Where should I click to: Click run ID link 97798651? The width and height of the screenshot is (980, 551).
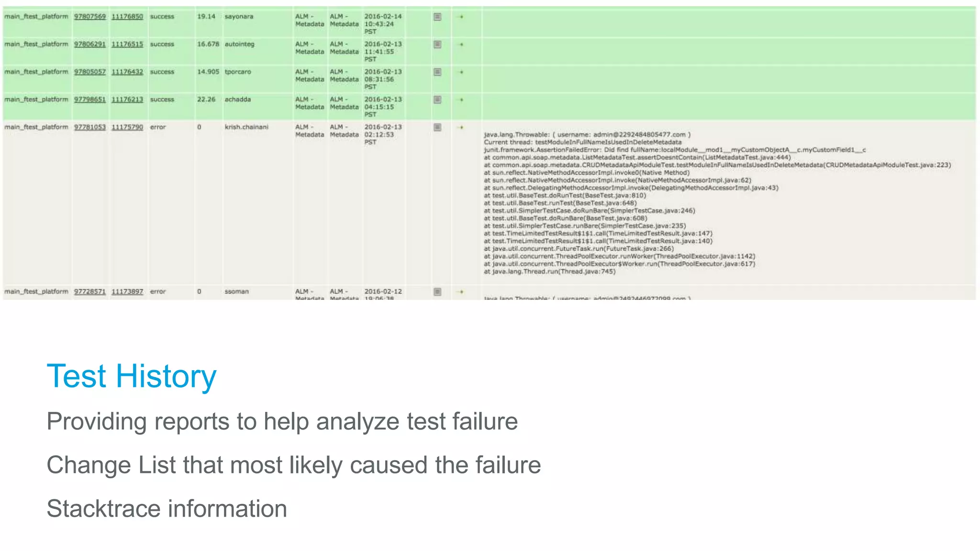[x=90, y=100]
